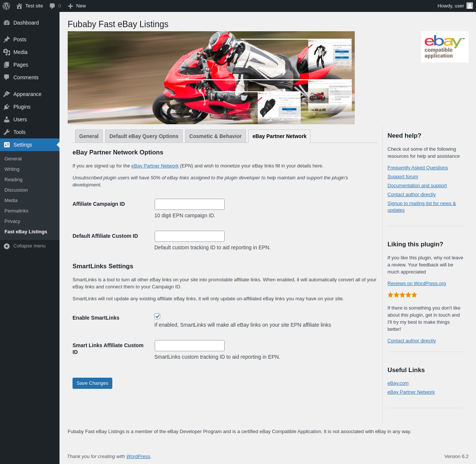Screen dimensions: 476x464
Task: Click the Save Changes button
Action: [x=92, y=383]
